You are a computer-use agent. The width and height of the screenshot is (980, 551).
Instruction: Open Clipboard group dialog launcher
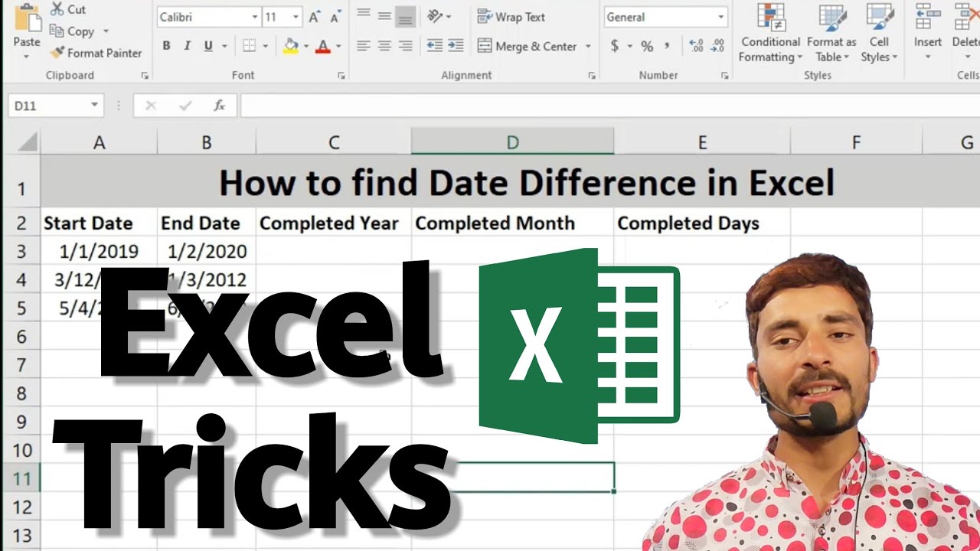[x=145, y=76]
